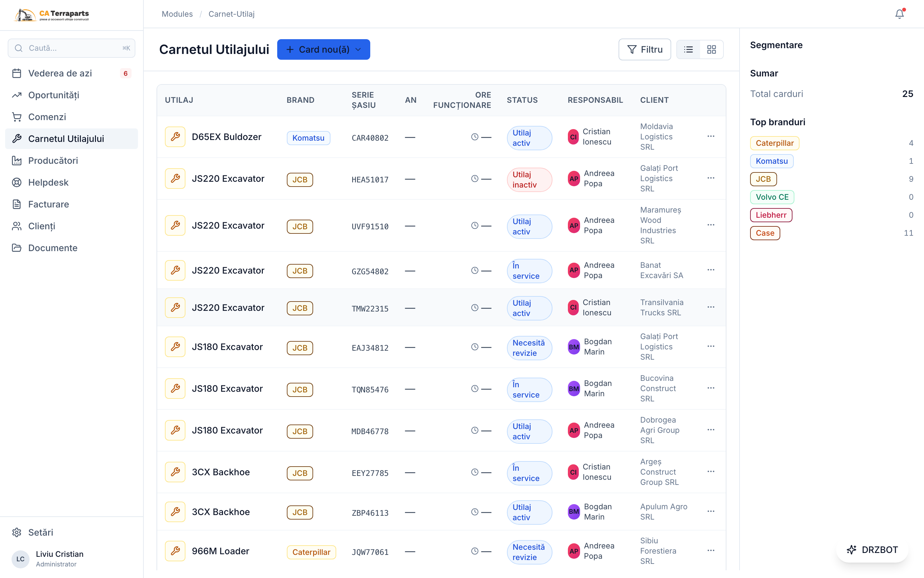The image size is (924, 578).
Task: Open row menu for EAJ34812
Action: click(711, 347)
